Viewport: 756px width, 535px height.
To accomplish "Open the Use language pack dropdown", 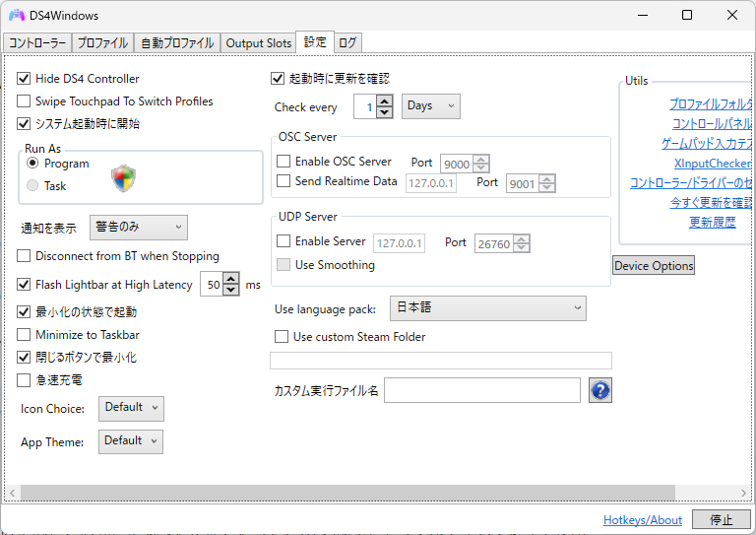I will (488, 308).
